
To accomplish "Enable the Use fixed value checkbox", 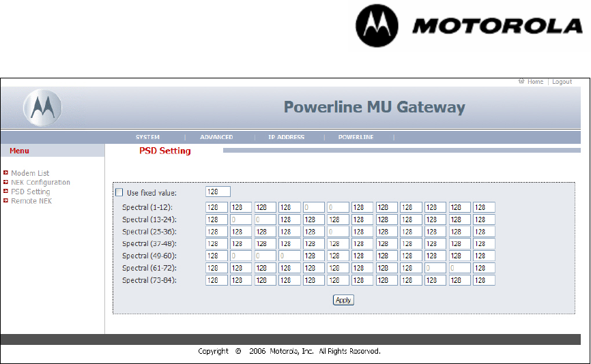I will tap(119, 192).
